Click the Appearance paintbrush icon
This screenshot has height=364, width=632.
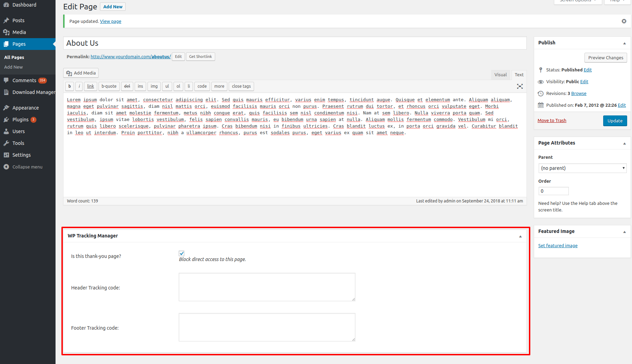[6, 108]
